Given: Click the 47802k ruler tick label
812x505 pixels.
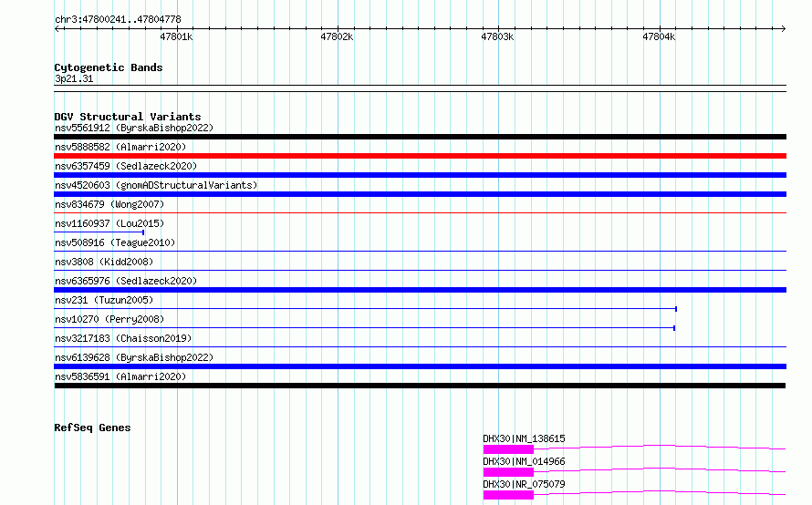Looking at the screenshot, I should point(337,36).
